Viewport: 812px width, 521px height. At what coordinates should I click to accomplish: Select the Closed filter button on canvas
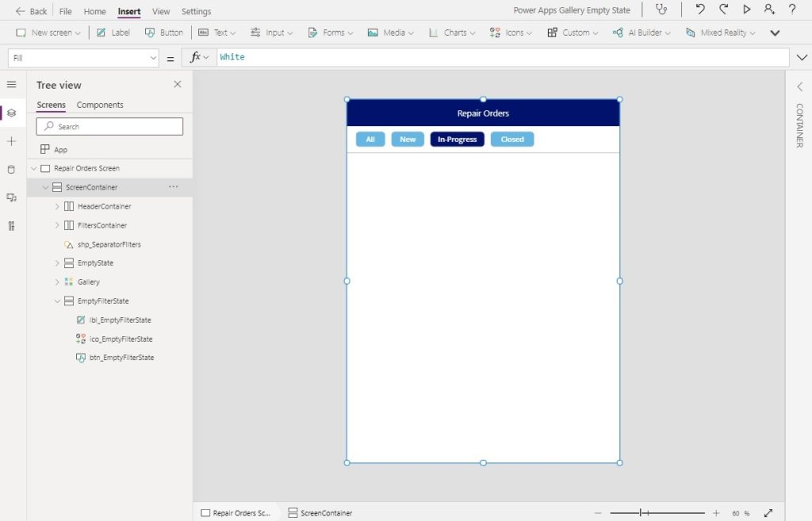[x=511, y=139]
